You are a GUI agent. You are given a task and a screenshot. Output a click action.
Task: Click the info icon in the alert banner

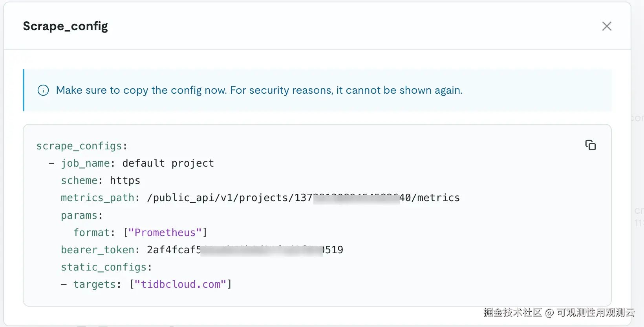pos(43,90)
